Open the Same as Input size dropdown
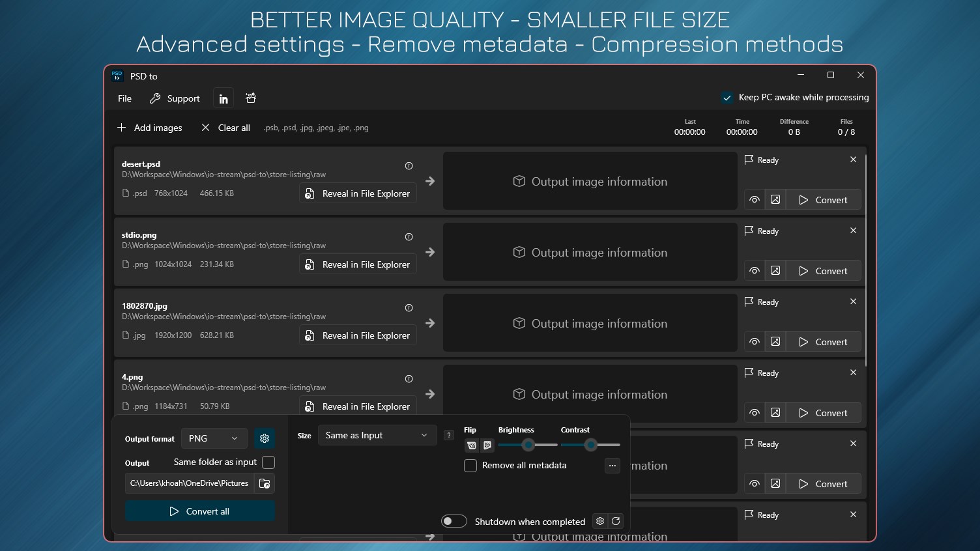The width and height of the screenshot is (980, 551). point(377,435)
